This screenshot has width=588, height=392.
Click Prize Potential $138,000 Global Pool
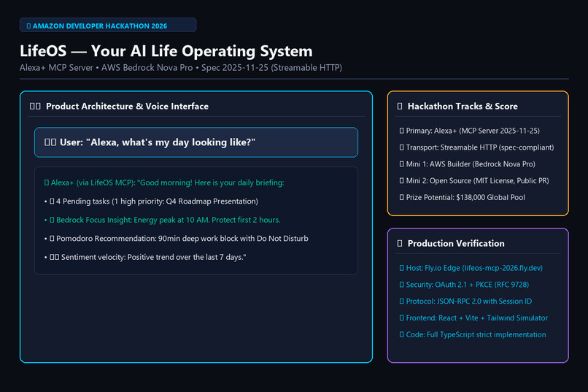pos(463,197)
